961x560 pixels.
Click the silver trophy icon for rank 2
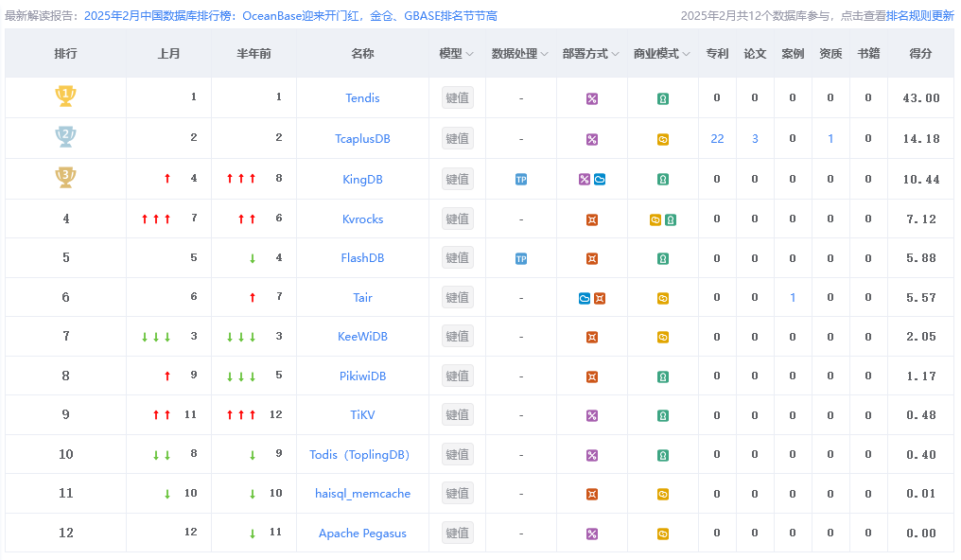point(65,136)
